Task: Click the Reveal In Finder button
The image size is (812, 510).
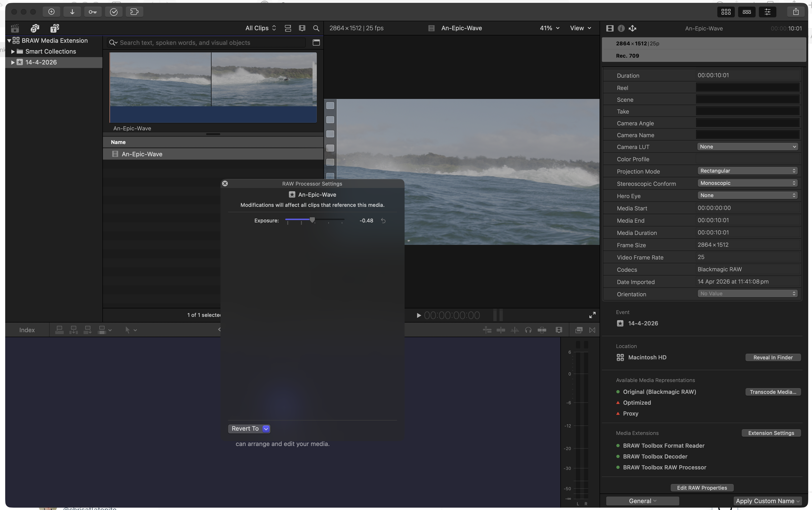Action: point(773,357)
